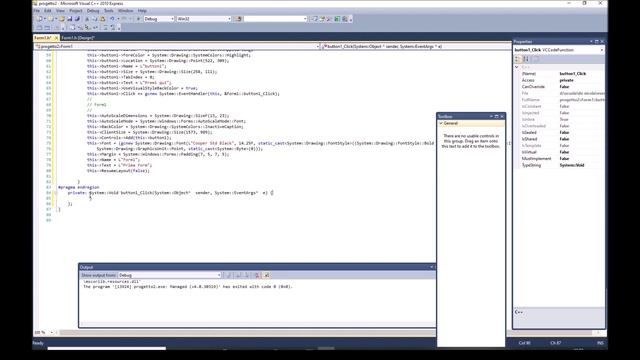640x360 pixels.
Task: Select the IsShared property row
Action: pos(559,139)
